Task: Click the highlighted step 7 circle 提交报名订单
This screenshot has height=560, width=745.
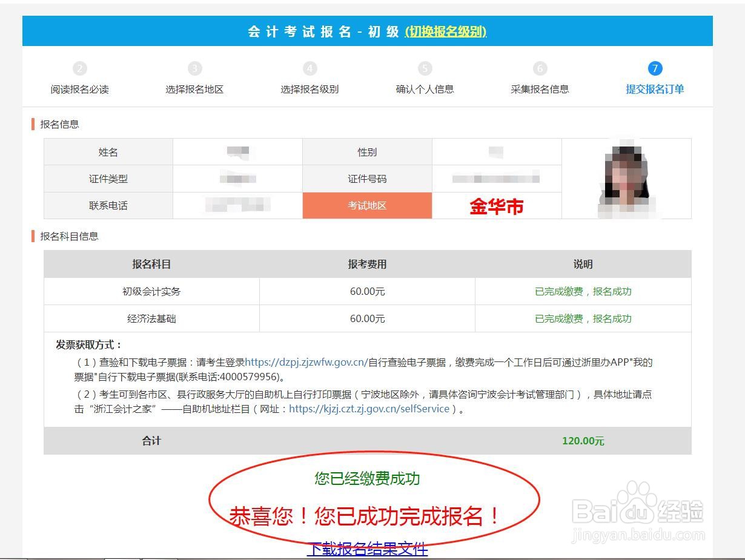Action: [655, 68]
